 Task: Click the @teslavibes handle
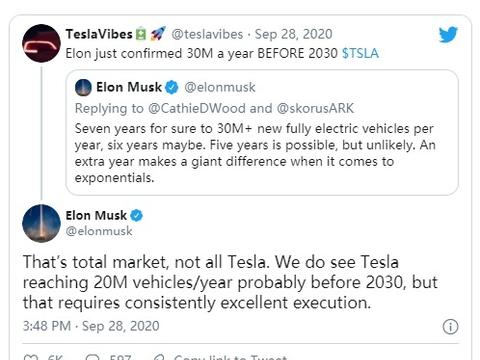(207, 34)
